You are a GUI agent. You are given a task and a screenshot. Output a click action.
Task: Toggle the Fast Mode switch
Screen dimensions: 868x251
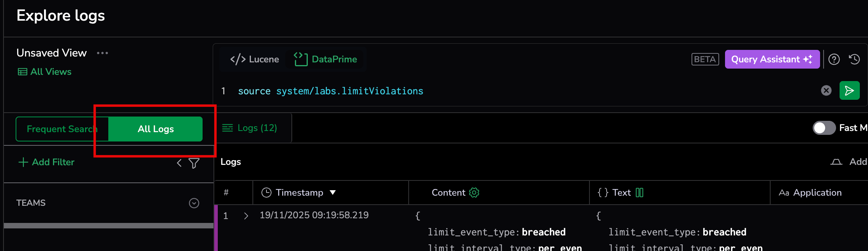pos(824,128)
